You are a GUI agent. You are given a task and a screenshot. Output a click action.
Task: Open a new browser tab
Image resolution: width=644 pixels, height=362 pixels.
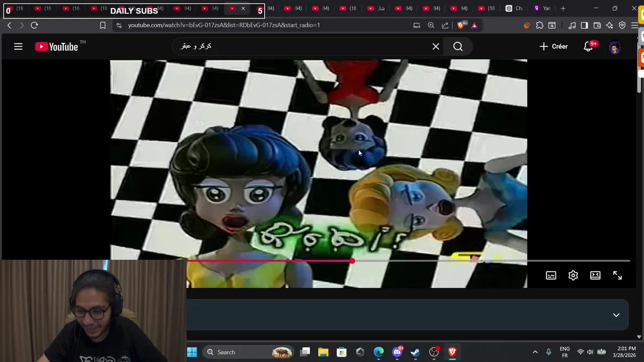563,8
